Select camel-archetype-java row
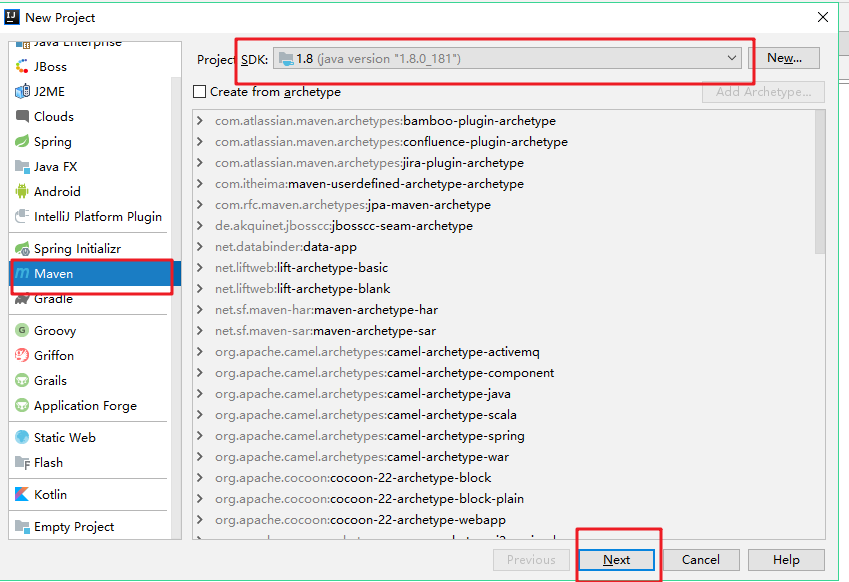Screen dimensions: 849x582 [504, 394]
